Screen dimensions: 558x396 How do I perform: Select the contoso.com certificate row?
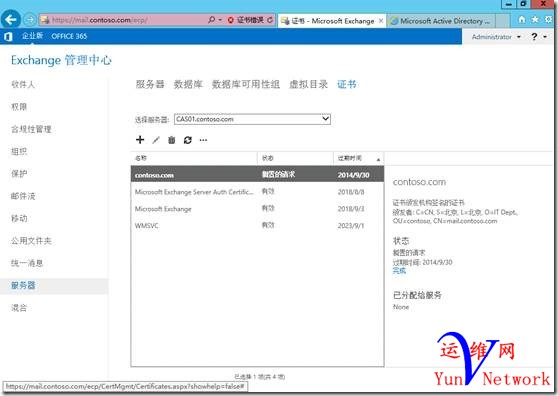pos(257,174)
